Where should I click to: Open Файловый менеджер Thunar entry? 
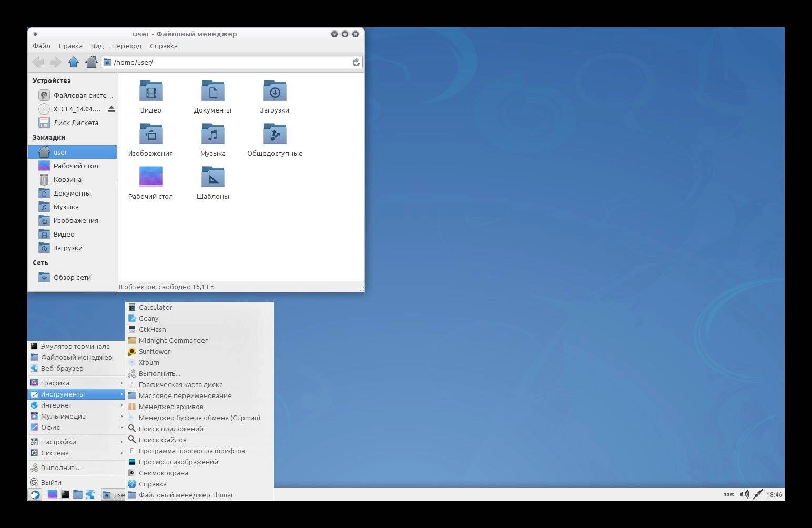[x=199, y=495]
